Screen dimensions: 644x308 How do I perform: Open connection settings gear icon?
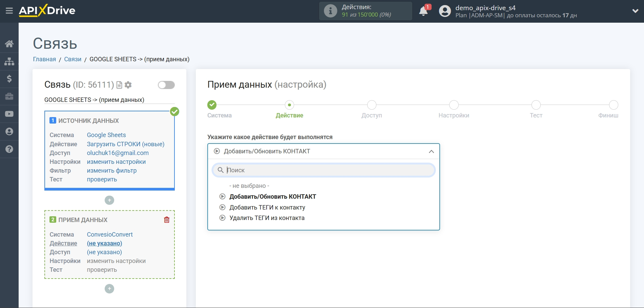coord(128,85)
